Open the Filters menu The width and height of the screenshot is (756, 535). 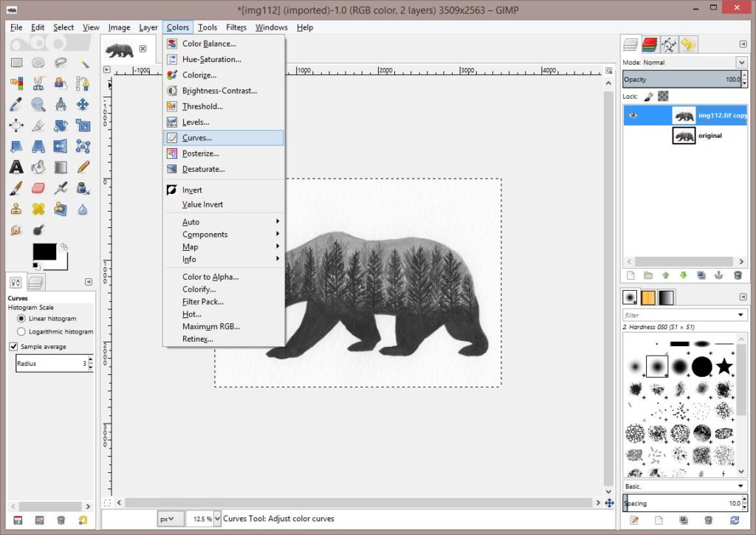tap(236, 27)
